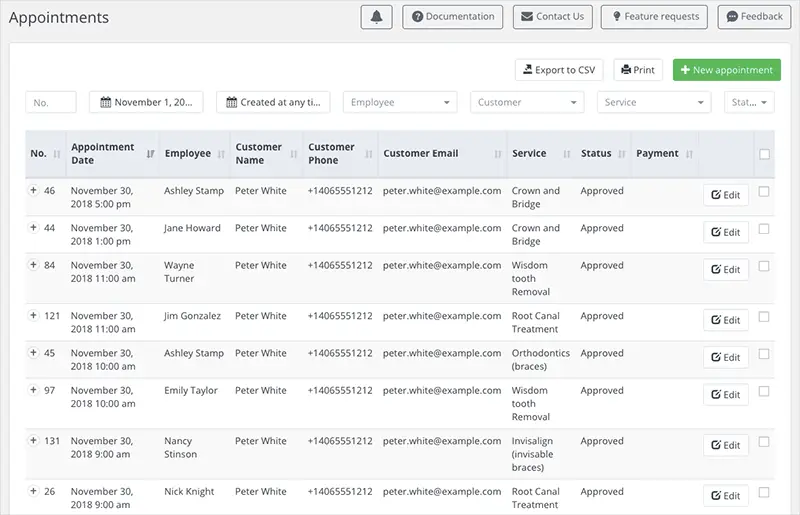800x515 pixels.
Task: Edit appointment 45 Orthodontics row
Action: point(726,357)
